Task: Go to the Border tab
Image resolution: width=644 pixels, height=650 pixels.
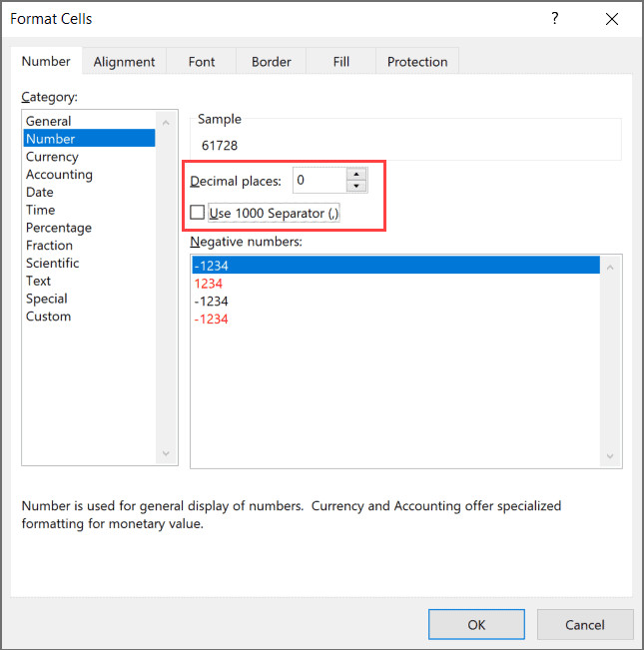Action: pyautogui.click(x=271, y=62)
